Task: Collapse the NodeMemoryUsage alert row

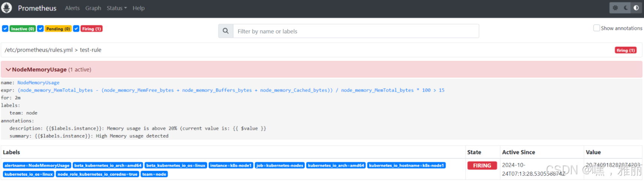Action: point(321,69)
